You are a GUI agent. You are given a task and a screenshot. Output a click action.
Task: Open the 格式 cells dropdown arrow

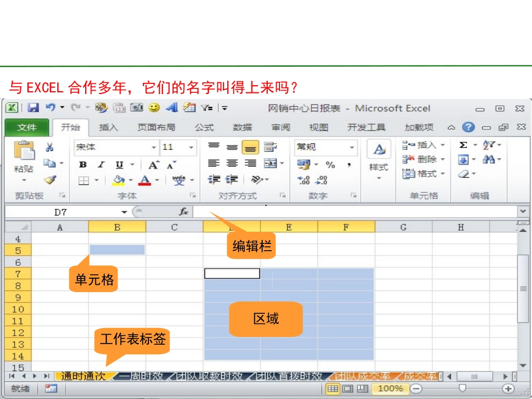pyautogui.click(x=443, y=174)
